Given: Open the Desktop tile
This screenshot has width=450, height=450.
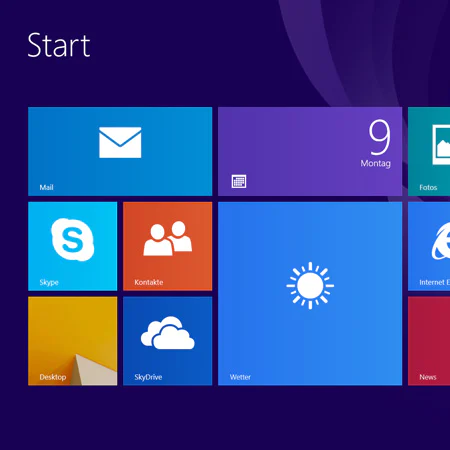Looking at the screenshot, I should click(73, 341).
